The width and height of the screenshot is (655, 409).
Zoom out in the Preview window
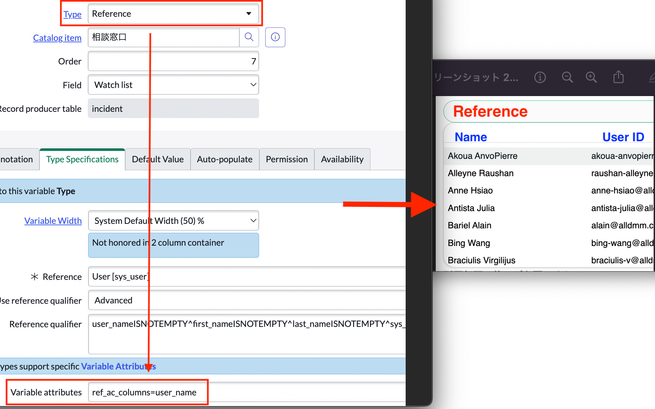(567, 77)
